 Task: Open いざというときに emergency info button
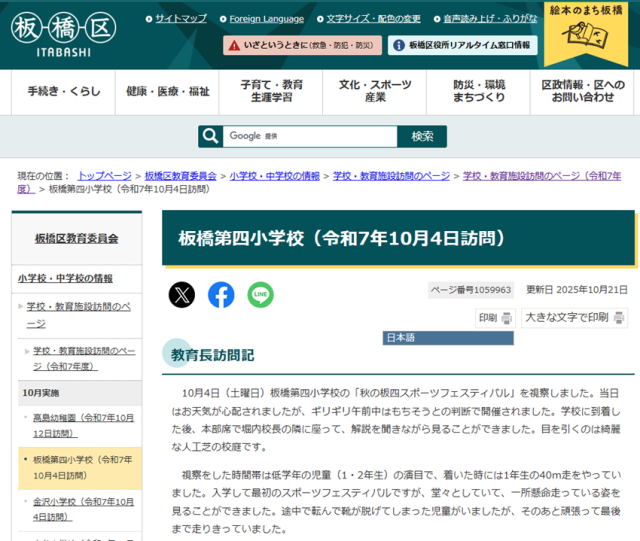coord(300,45)
